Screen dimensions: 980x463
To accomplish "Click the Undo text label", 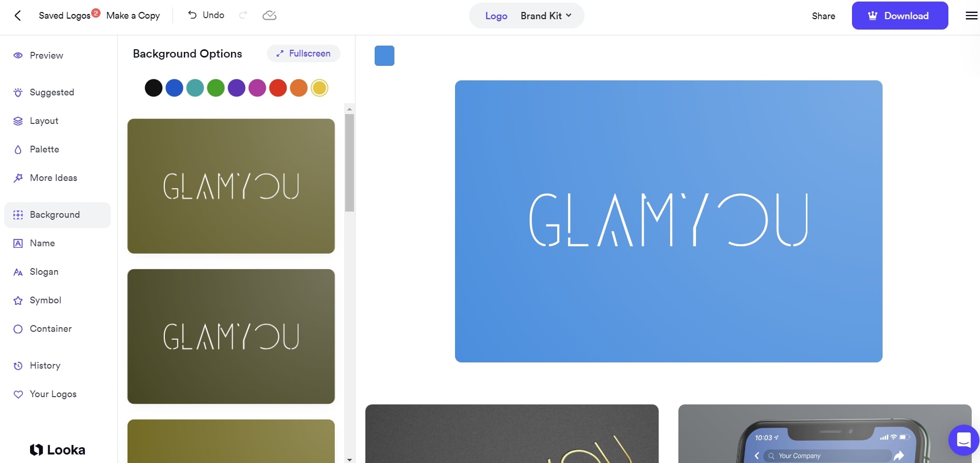I will tap(214, 15).
